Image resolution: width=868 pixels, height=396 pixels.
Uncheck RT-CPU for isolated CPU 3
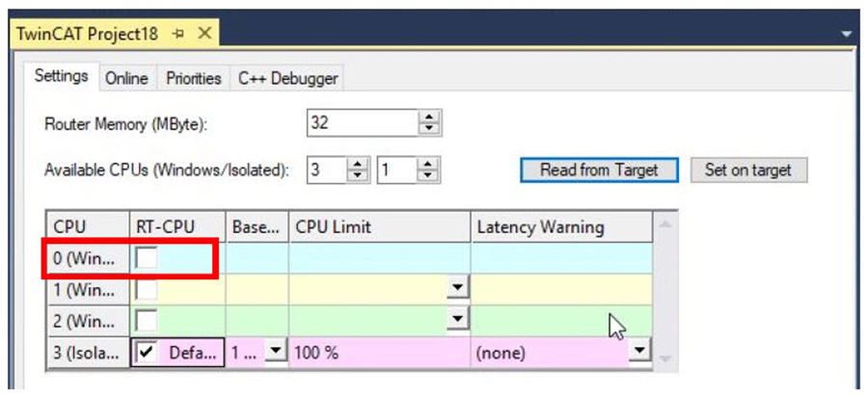point(147,353)
